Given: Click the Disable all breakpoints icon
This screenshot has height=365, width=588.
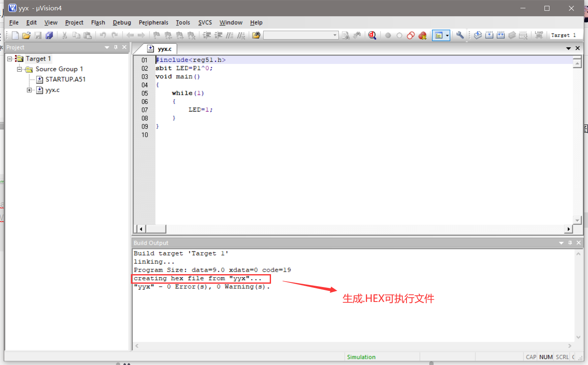Looking at the screenshot, I should (x=411, y=35).
